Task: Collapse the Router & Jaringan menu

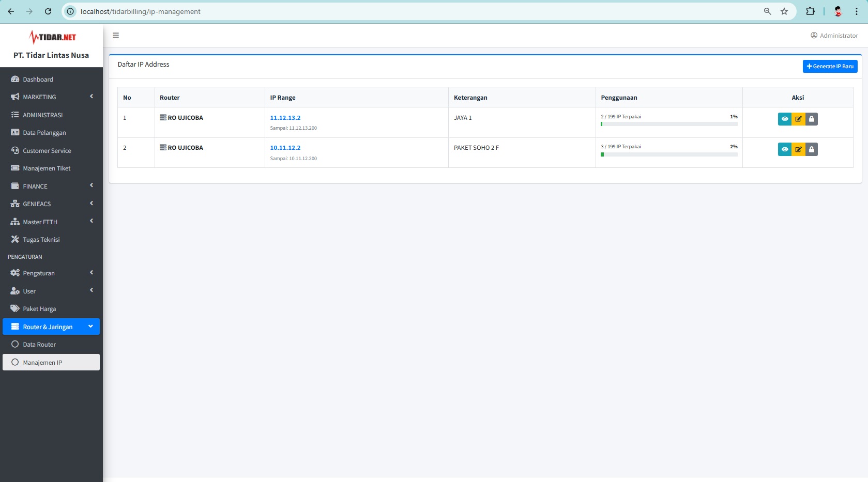Action: tap(51, 326)
